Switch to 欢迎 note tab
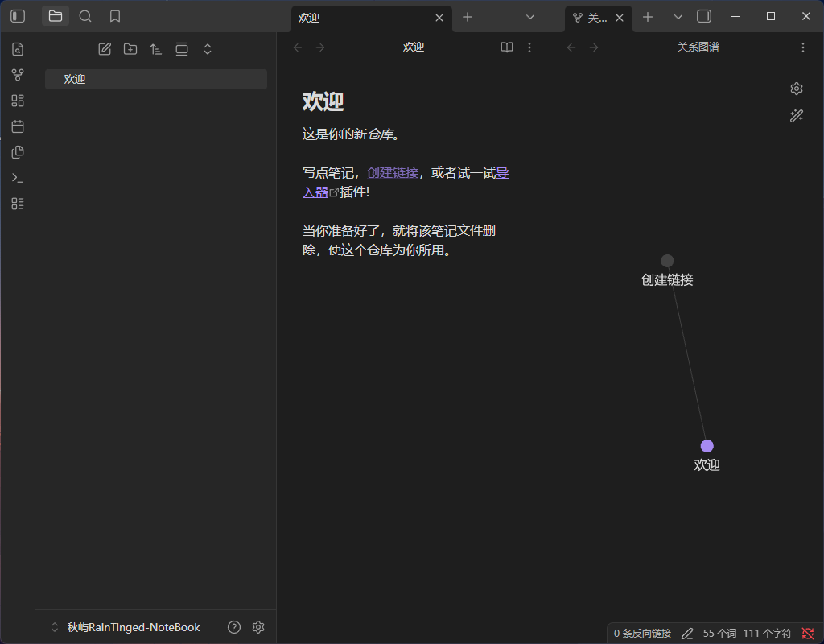Screen dimensions: 824x644 coord(363,18)
